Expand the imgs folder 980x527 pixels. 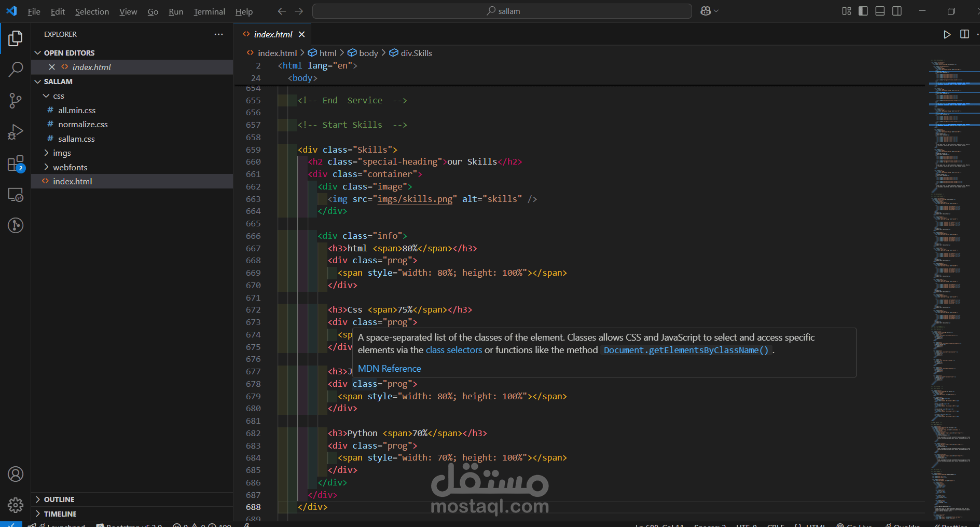pyautogui.click(x=46, y=153)
